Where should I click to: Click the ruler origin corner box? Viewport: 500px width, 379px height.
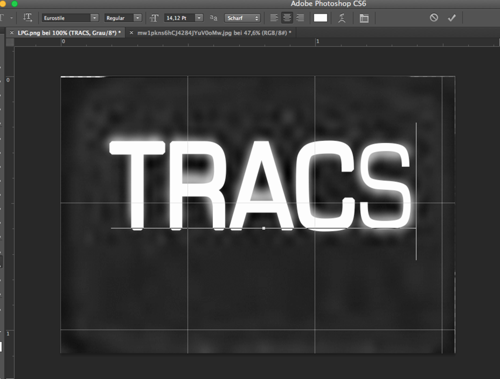(10, 42)
